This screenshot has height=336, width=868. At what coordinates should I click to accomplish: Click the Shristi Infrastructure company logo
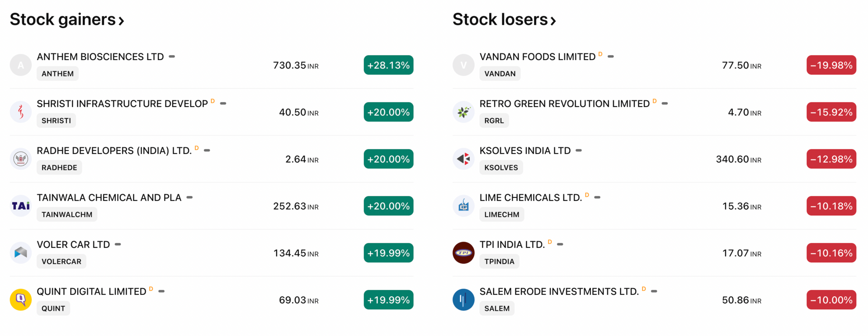[21, 112]
